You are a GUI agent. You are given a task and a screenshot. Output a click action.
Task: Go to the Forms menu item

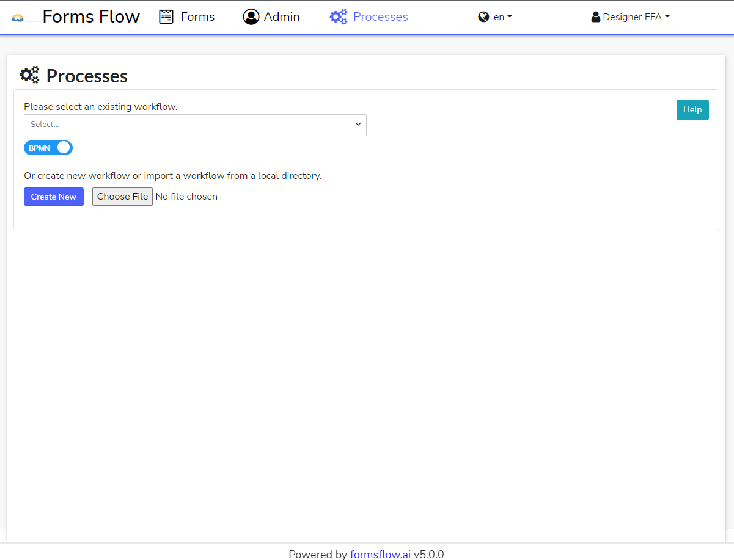click(x=197, y=16)
